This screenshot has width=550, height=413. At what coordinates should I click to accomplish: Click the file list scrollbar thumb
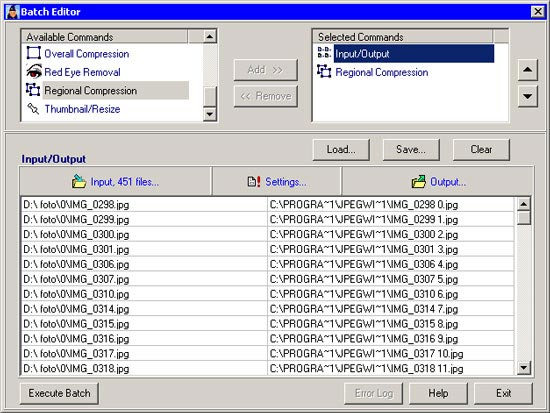524,218
